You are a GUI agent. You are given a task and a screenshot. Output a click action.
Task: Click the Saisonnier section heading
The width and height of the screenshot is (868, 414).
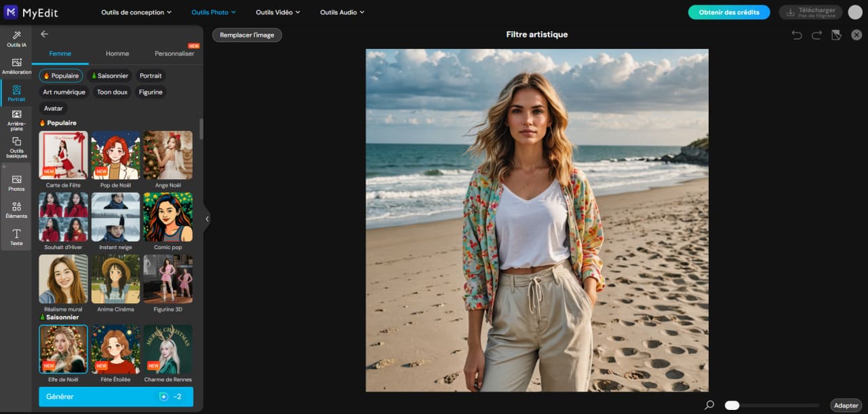58,317
